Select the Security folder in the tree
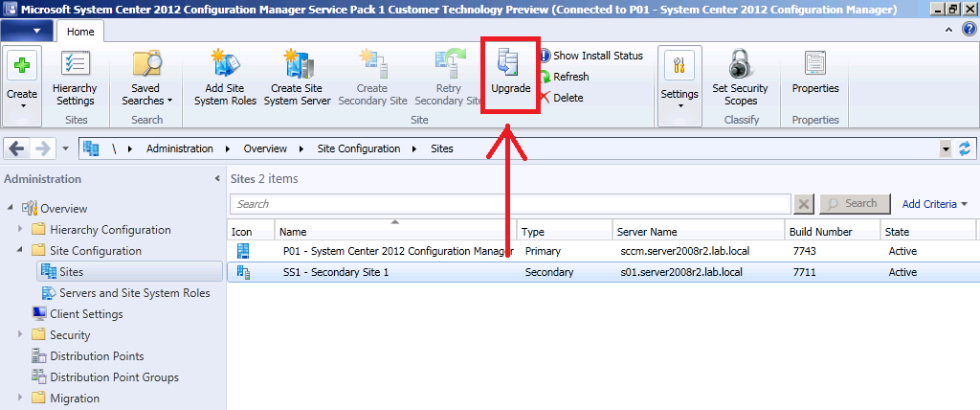This screenshot has height=410, width=980. point(70,335)
